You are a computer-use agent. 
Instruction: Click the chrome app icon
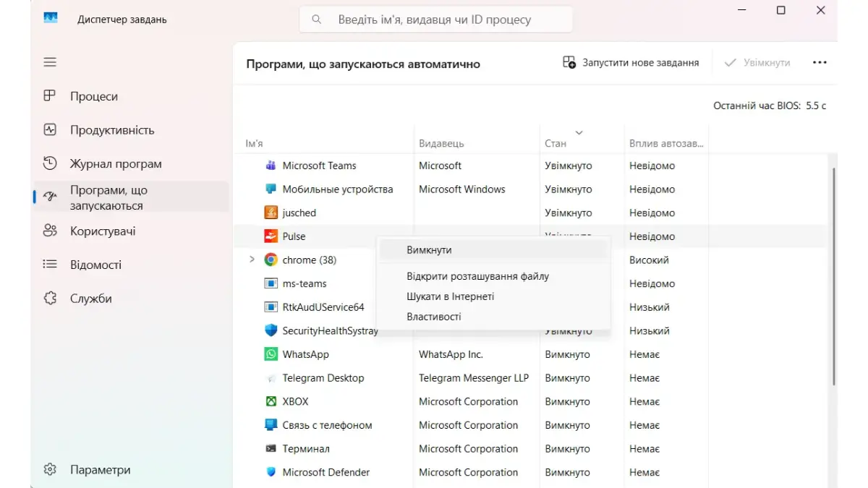coord(271,260)
